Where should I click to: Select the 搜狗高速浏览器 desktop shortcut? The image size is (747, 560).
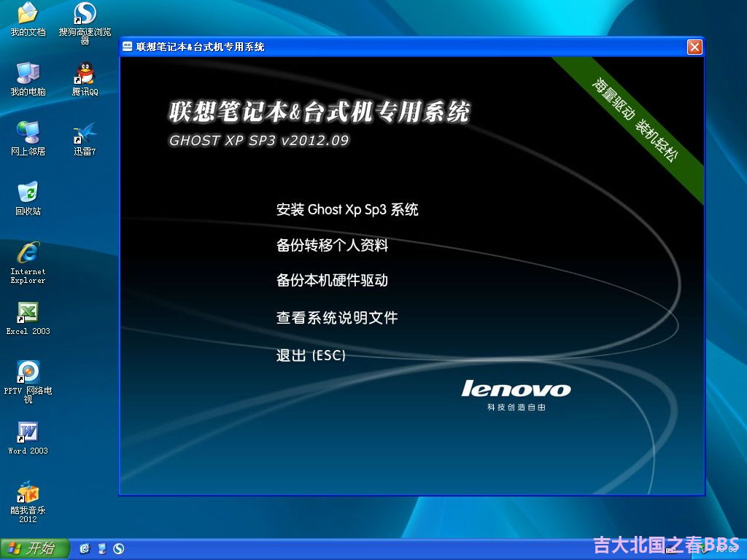[x=85, y=23]
